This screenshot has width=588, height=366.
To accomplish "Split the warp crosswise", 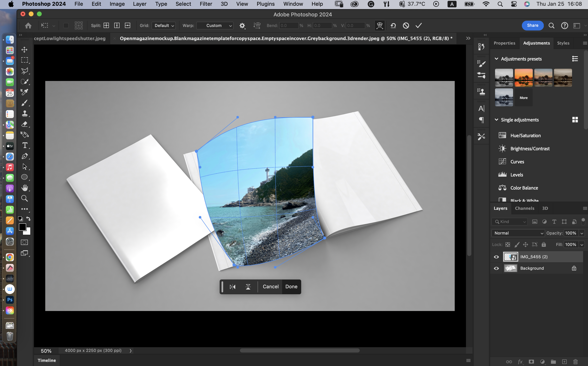I will click(106, 25).
